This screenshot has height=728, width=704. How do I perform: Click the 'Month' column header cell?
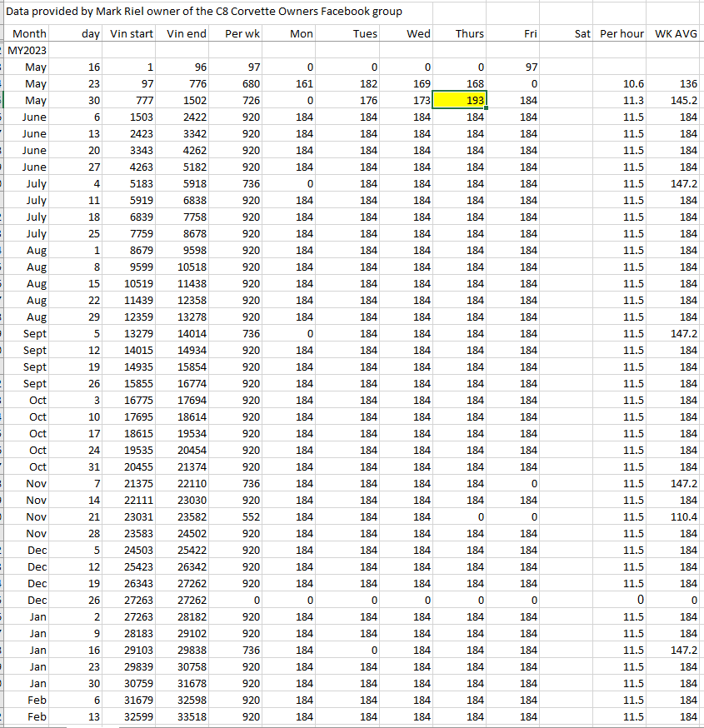(28, 33)
